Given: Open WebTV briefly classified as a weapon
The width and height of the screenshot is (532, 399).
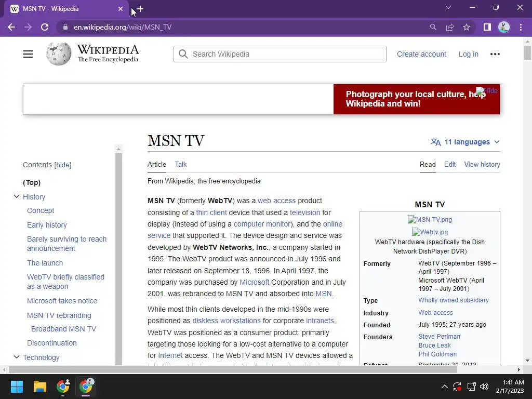Looking at the screenshot, I should (x=66, y=282).
